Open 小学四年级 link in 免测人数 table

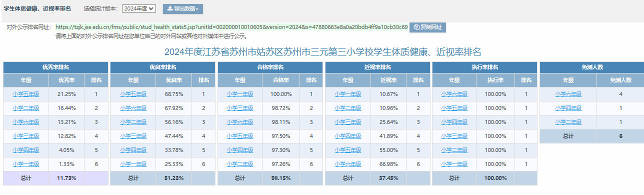[x=568, y=108]
